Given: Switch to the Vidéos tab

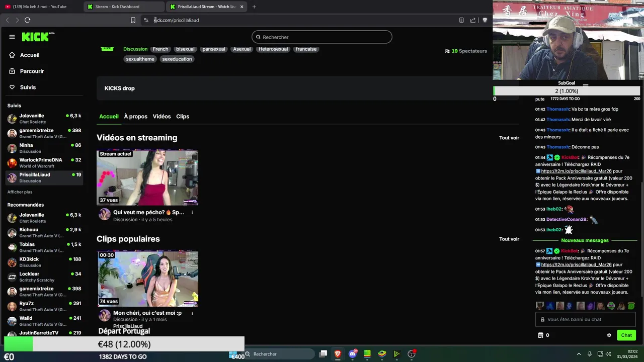Looking at the screenshot, I should tap(162, 116).
